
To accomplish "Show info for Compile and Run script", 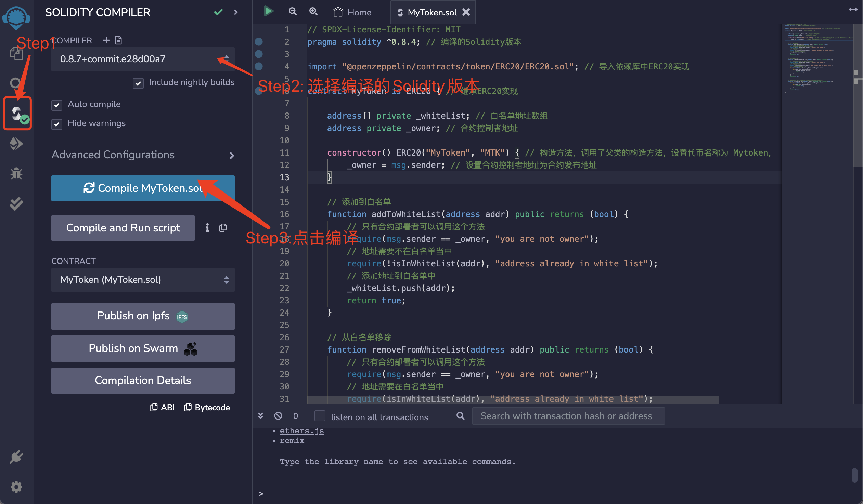I will click(x=207, y=228).
